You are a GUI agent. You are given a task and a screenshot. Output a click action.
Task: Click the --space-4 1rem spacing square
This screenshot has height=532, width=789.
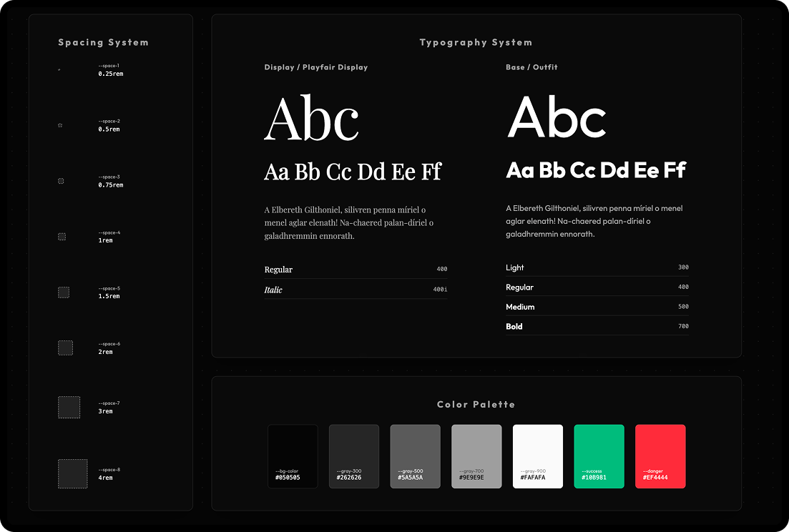pos(62,236)
